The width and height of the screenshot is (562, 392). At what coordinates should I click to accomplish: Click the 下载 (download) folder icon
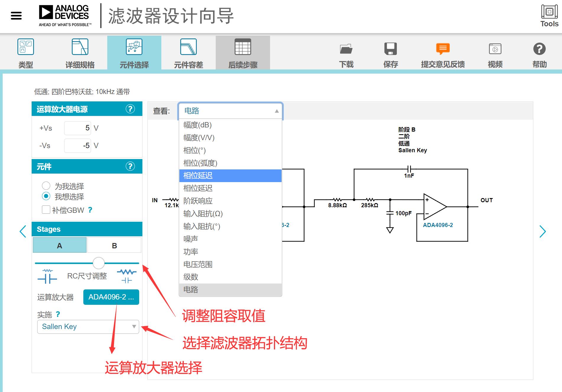(x=346, y=49)
